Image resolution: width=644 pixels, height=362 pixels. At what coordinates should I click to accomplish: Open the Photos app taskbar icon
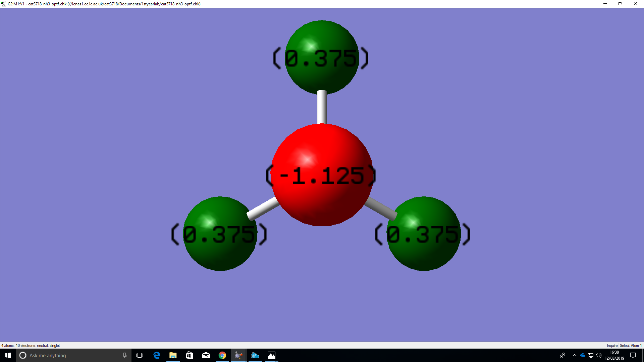272,355
